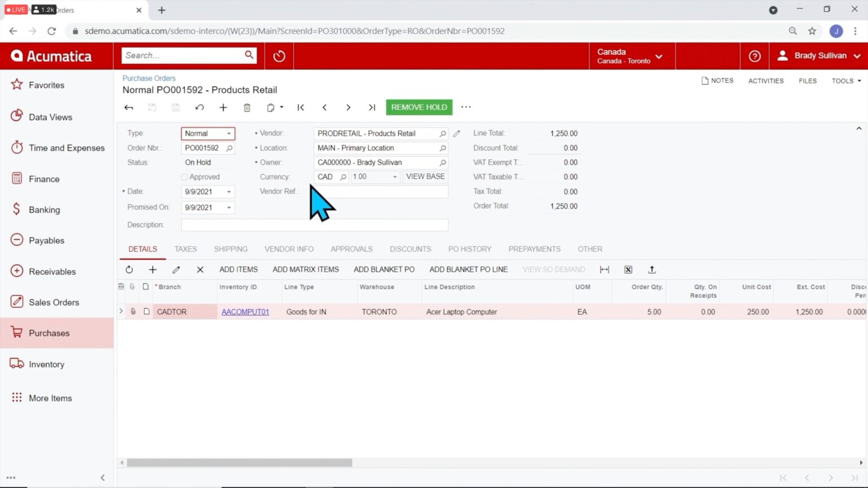Open the Approvals tab
The height and width of the screenshot is (488, 868).
pyautogui.click(x=351, y=249)
